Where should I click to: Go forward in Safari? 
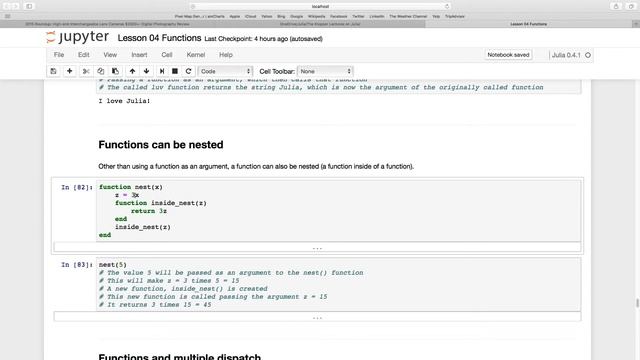tap(16, 7)
